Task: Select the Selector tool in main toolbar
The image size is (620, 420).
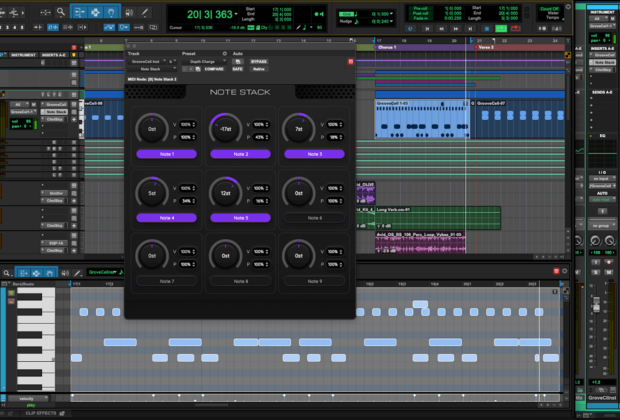Action: pyautogui.click(x=95, y=12)
